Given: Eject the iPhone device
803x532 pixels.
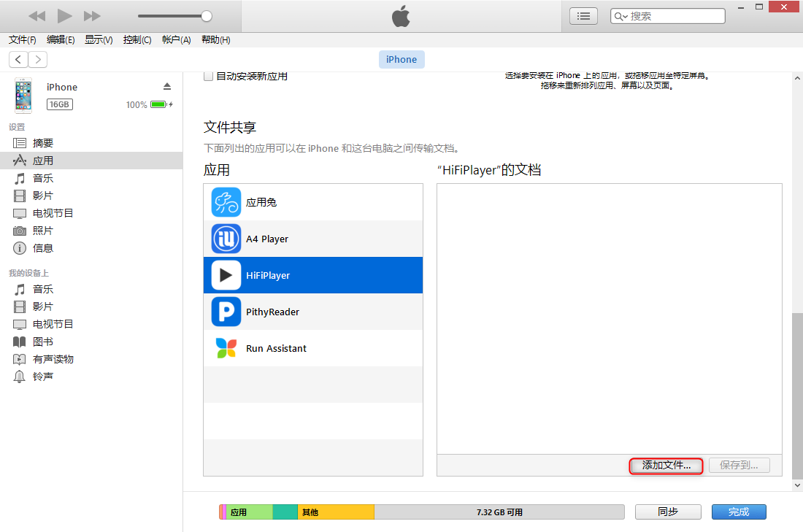Looking at the screenshot, I should [167, 86].
